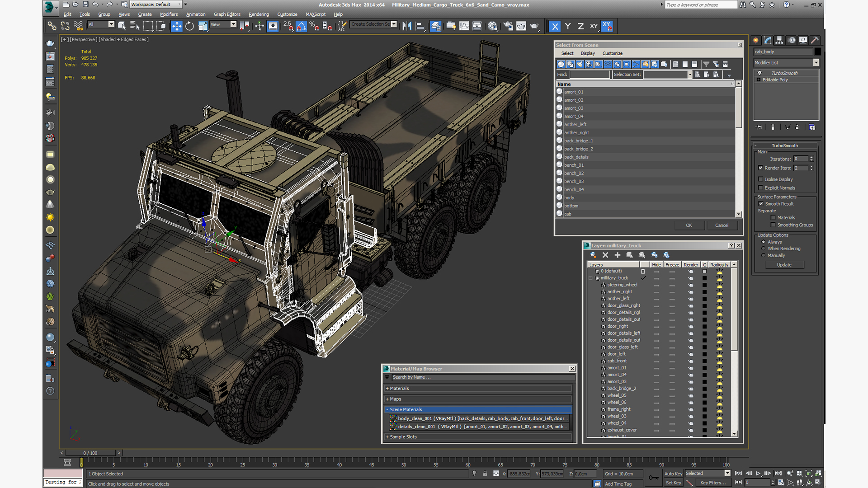The height and width of the screenshot is (488, 868).
Task: Open the Rendering menu
Action: pos(259,14)
